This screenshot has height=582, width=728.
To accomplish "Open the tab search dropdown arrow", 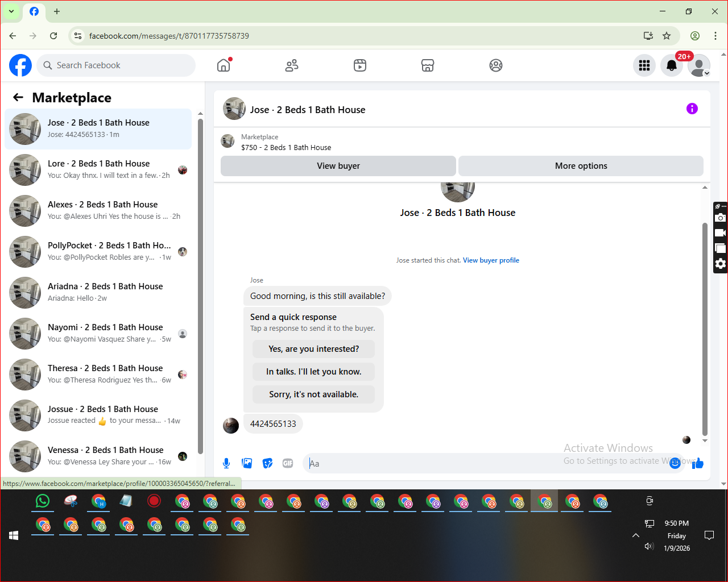I will pyautogui.click(x=11, y=11).
